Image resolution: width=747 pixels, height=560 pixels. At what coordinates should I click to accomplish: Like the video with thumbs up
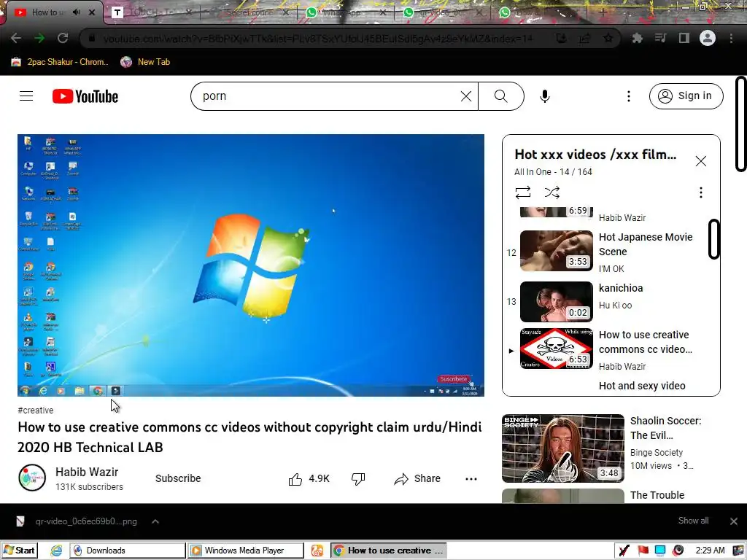309,478
